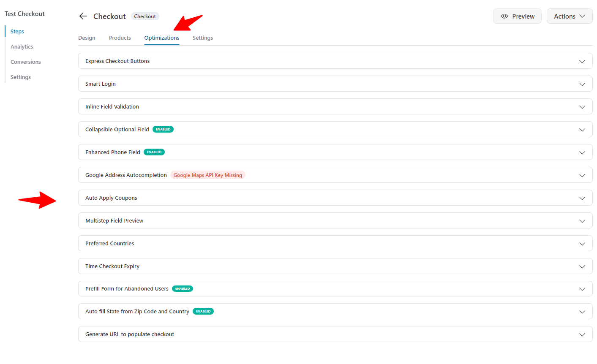Click the back arrow next to Checkout
The height and width of the screenshot is (364, 597).
(83, 16)
